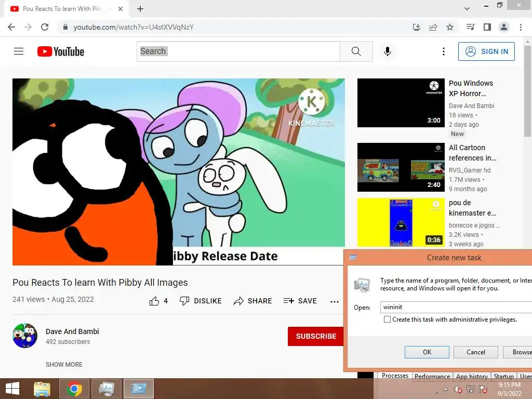
Task: Click Cancel in Create new task dialog
Action: (476, 352)
